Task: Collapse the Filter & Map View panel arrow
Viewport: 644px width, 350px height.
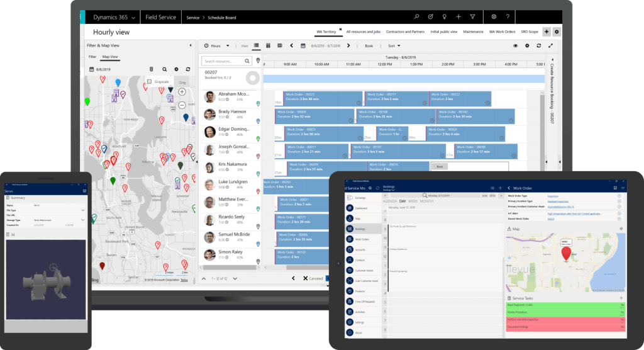Action: click(x=190, y=45)
